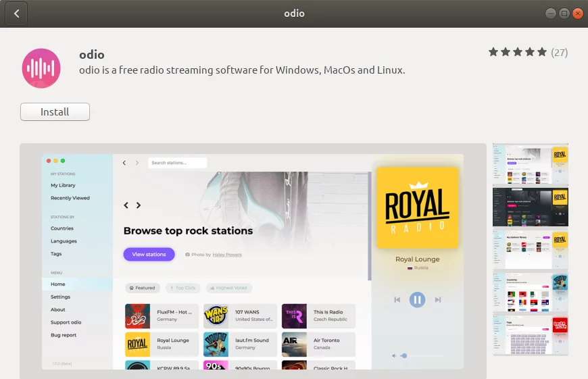Open the large odio main screenshot preview
The image size is (588, 379).
(253, 261)
